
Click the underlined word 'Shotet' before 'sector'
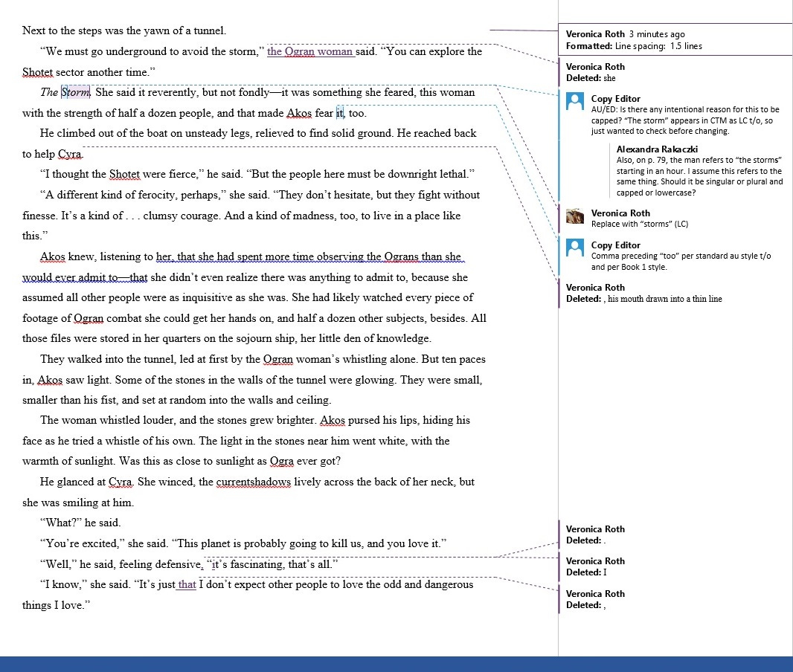point(37,72)
